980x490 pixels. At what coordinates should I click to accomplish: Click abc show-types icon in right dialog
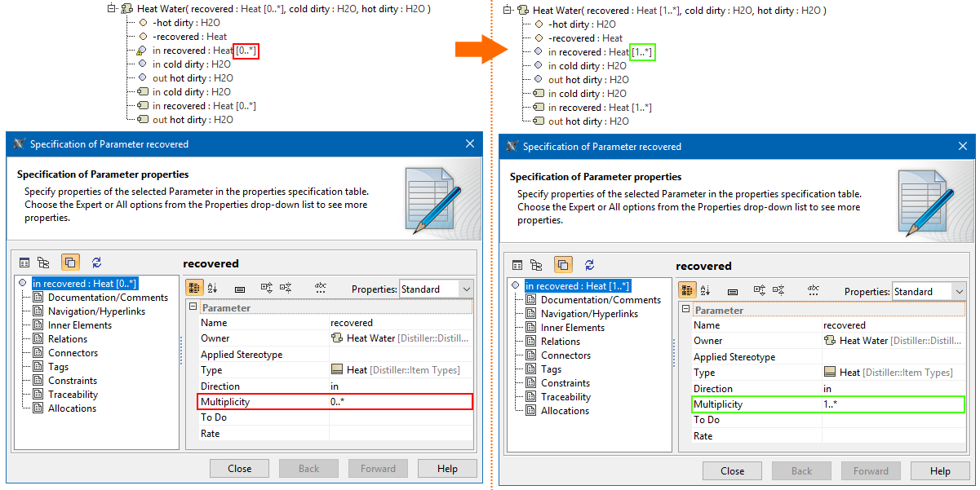814,290
